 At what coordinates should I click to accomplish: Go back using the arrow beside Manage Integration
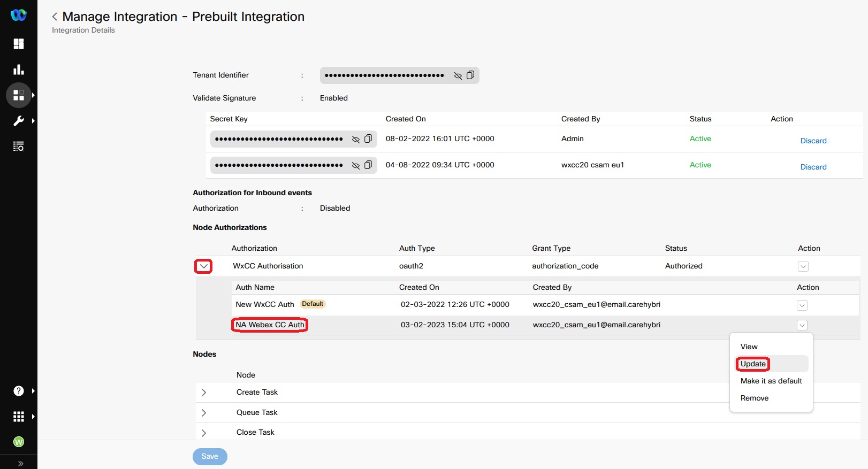coord(55,17)
